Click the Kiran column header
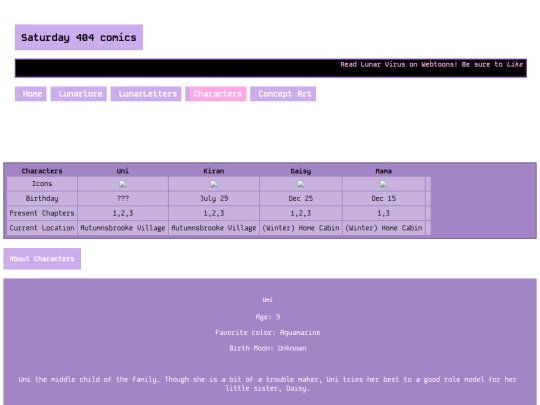Screen dimensions: 540x405 (214, 171)
